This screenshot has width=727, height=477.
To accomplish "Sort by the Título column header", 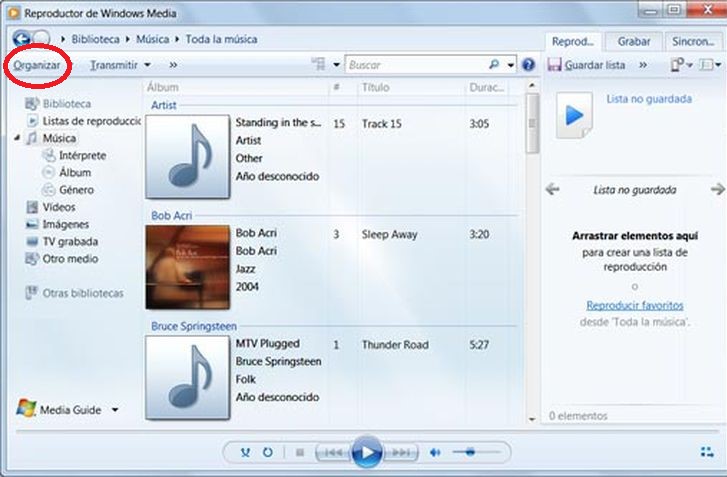I will (376, 87).
